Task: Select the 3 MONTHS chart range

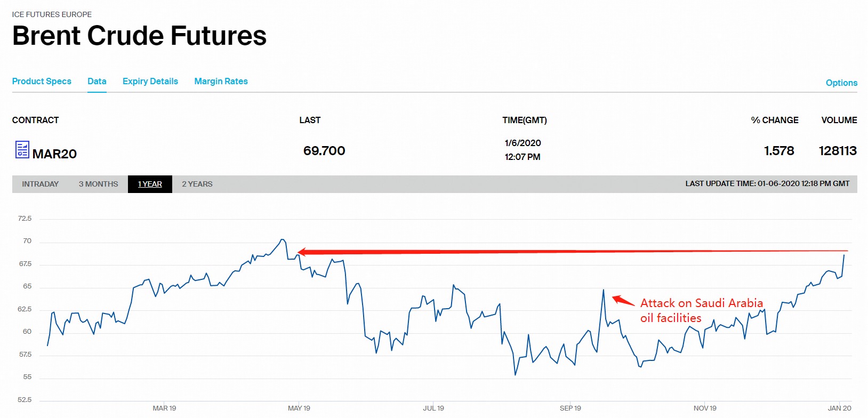Action: click(99, 184)
